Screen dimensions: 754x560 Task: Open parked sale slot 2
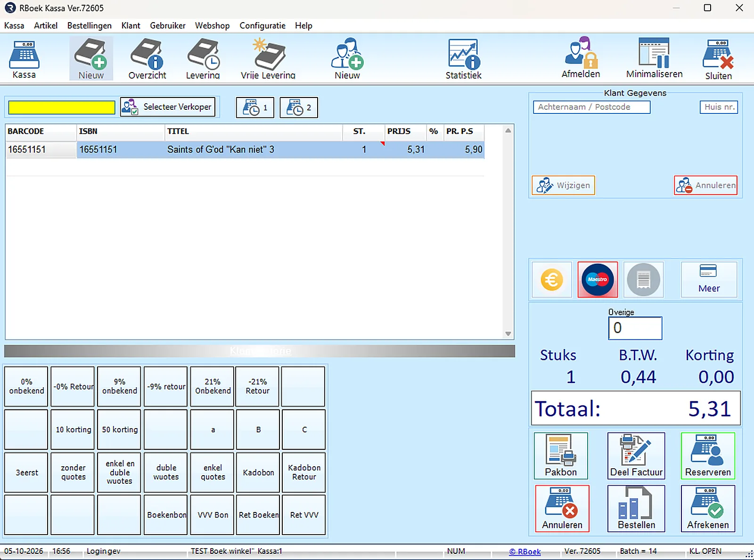299,107
